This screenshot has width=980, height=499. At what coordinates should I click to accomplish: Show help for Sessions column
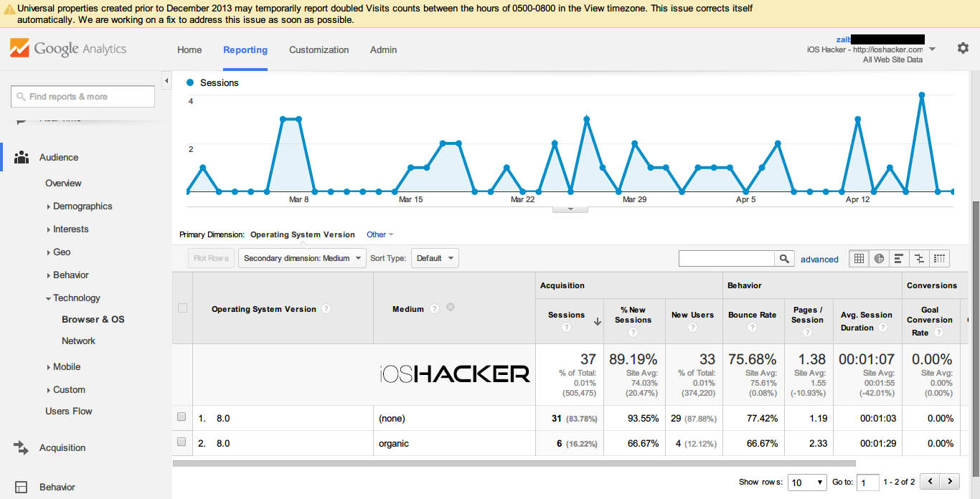click(x=567, y=328)
